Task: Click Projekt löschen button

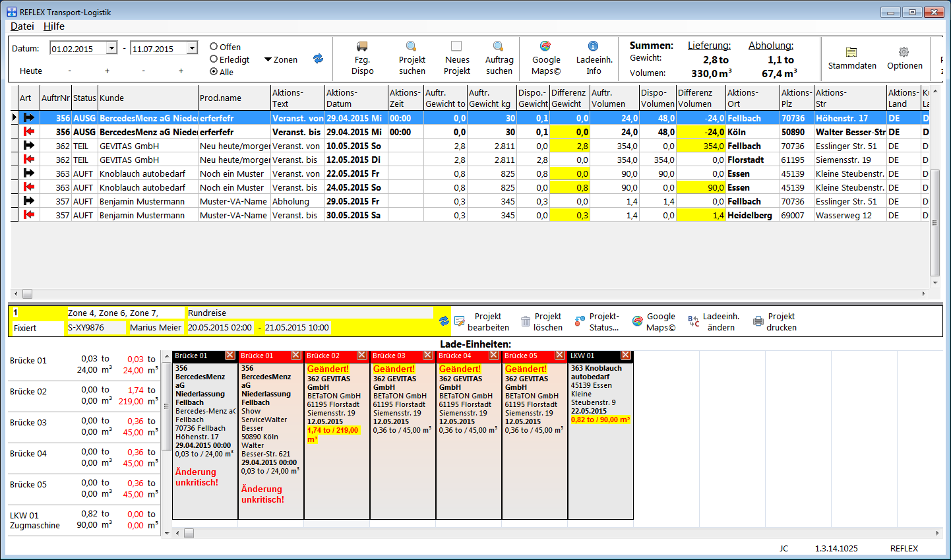Action: point(541,322)
